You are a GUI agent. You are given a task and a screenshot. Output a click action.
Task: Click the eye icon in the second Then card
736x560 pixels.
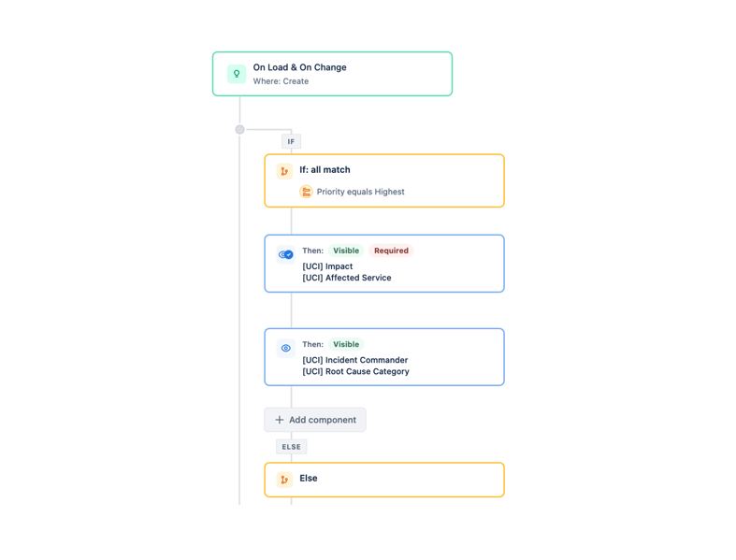point(285,348)
